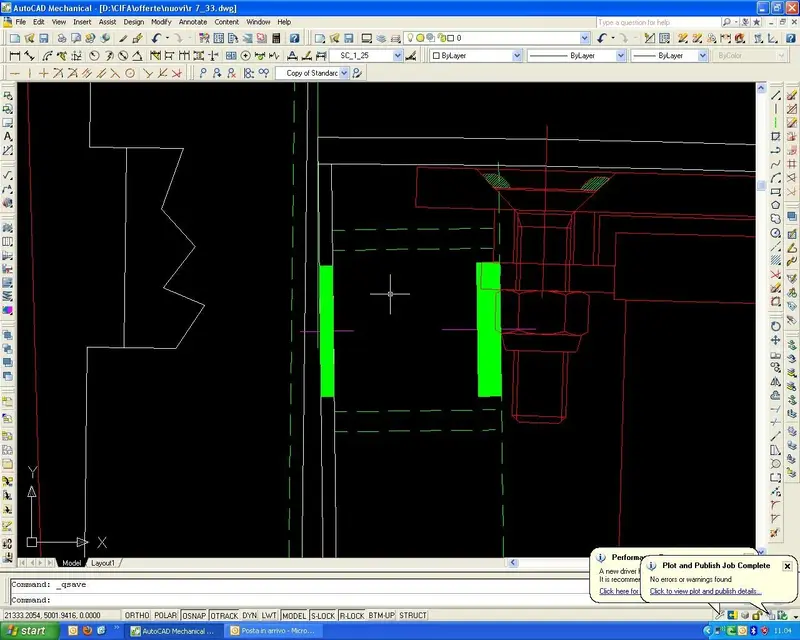
Task: Open the Annotate menu
Action: (x=193, y=22)
